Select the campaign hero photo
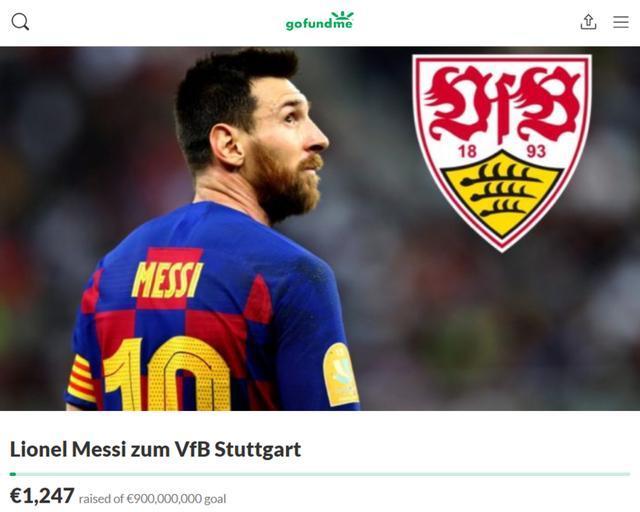Screen dimensions: 640x512 tap(320, 229)
